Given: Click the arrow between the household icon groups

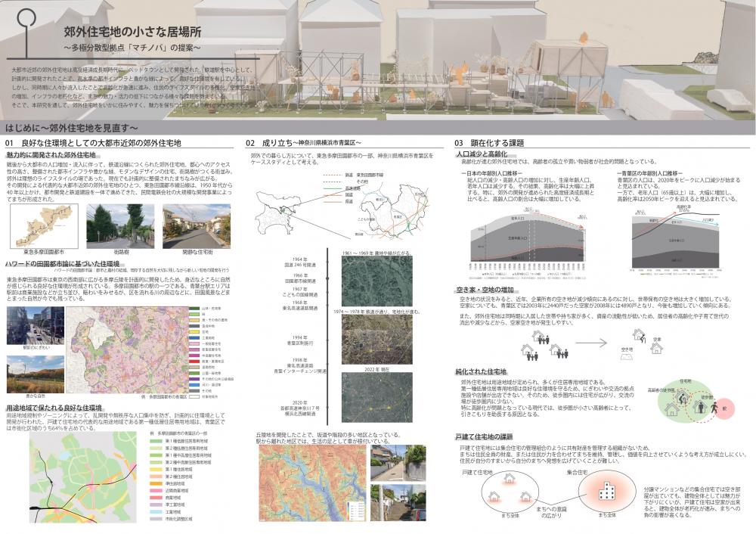Looking at the screenshot, I should 591,343.
